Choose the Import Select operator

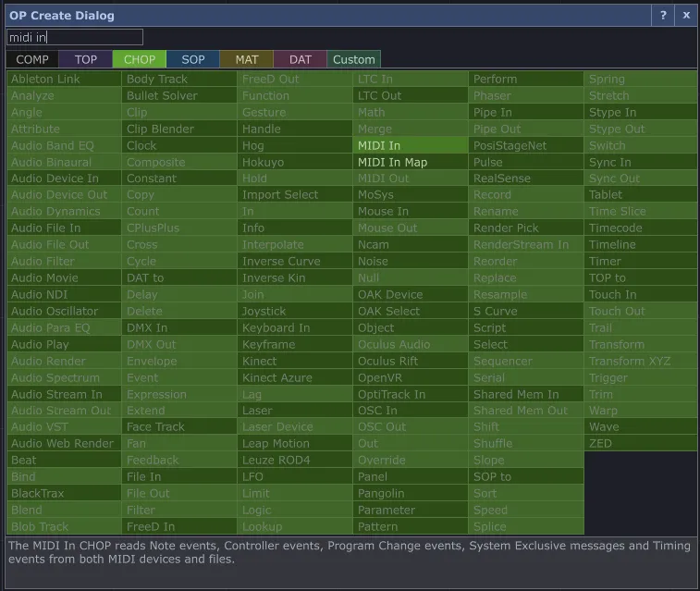[295, 195]
